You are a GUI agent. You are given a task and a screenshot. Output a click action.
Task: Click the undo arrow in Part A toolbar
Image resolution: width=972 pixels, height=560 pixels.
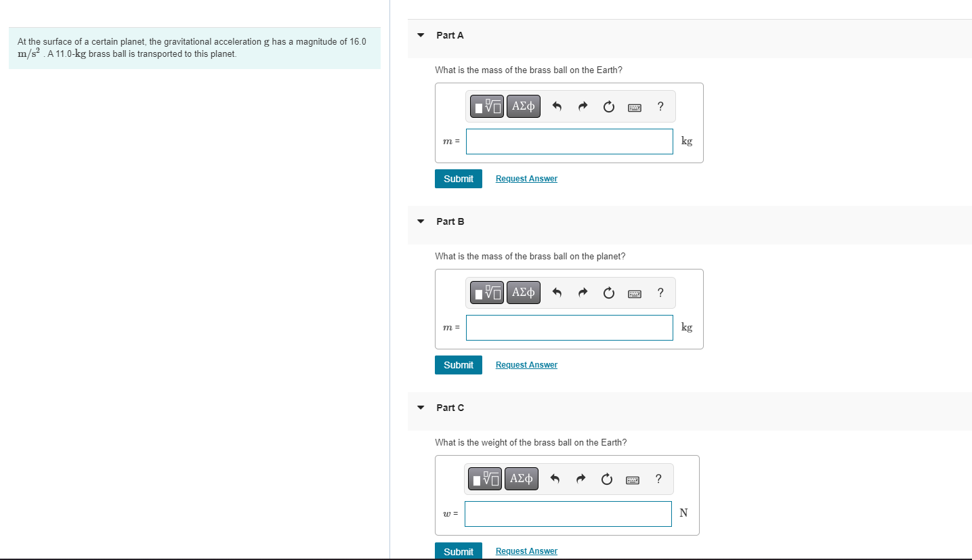tap(557, 106)
